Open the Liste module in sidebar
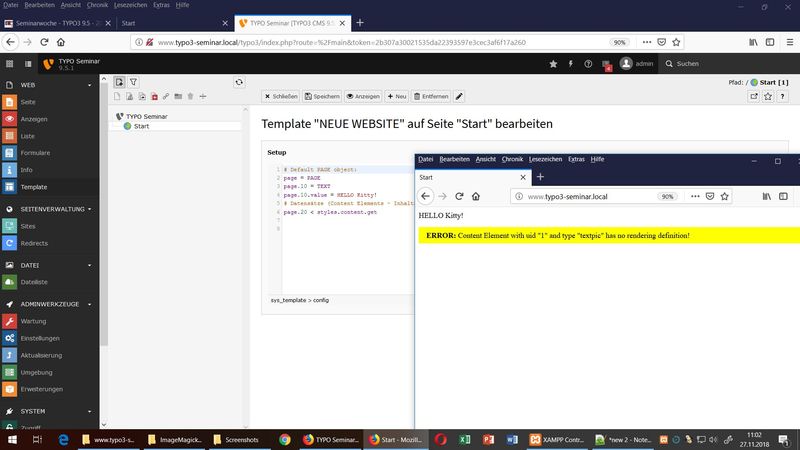 tap(28, 136)
